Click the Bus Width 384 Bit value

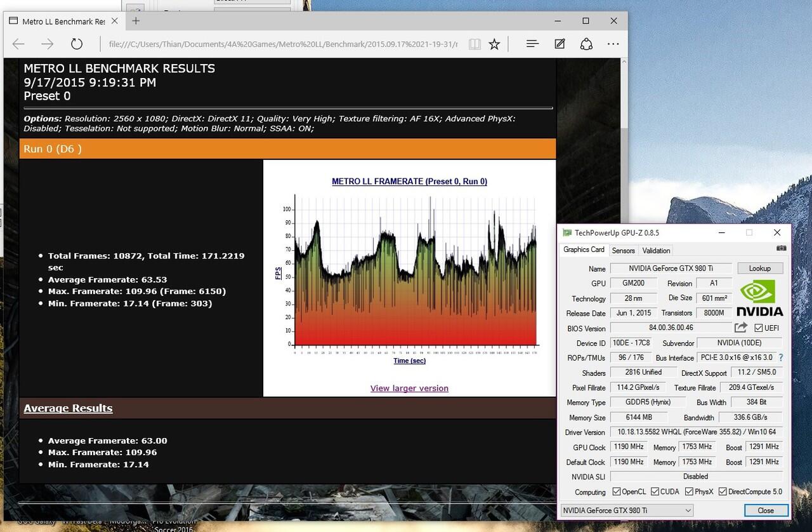tap(757, 402)
